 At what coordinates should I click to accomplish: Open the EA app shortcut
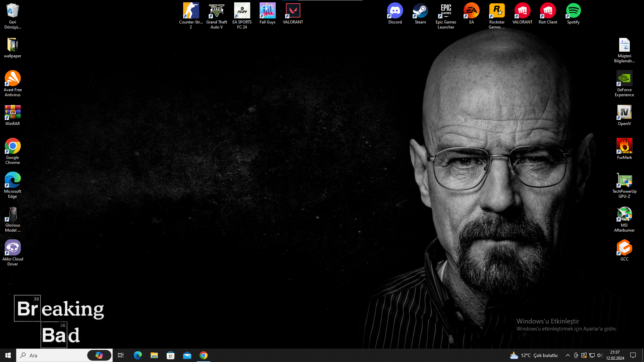[471, 13]
